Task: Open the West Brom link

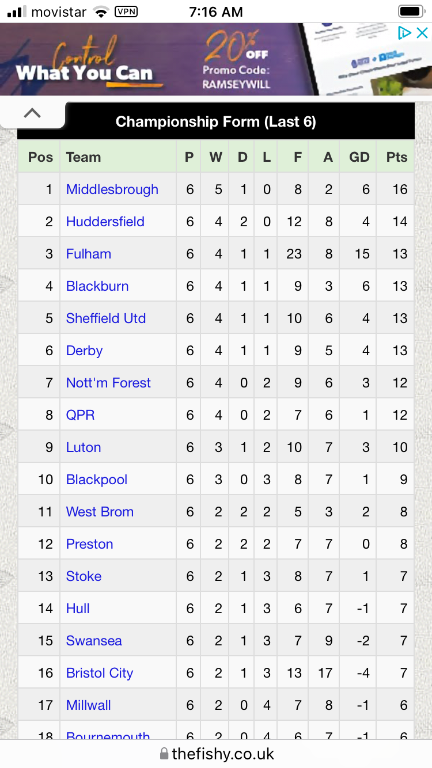Action: pos(100,512)
